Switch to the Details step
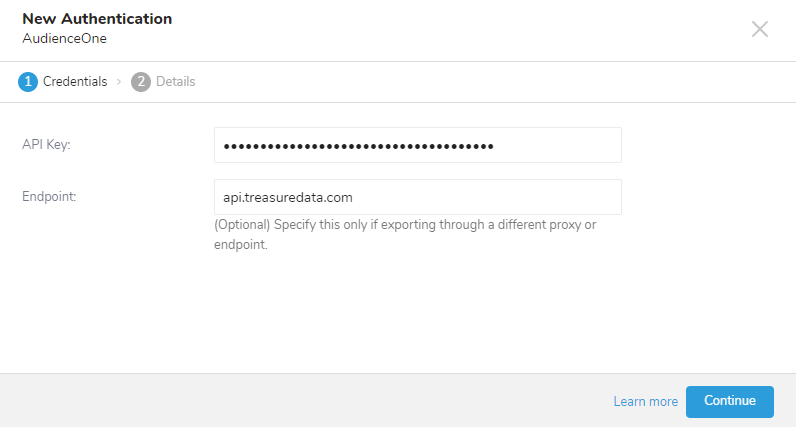 (175, 82)
